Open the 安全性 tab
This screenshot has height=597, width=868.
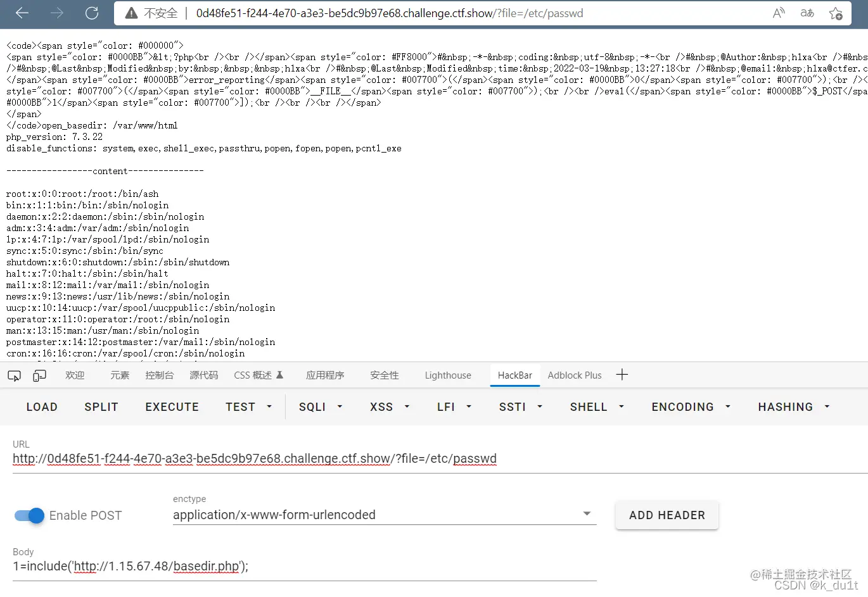pos(385,375)
